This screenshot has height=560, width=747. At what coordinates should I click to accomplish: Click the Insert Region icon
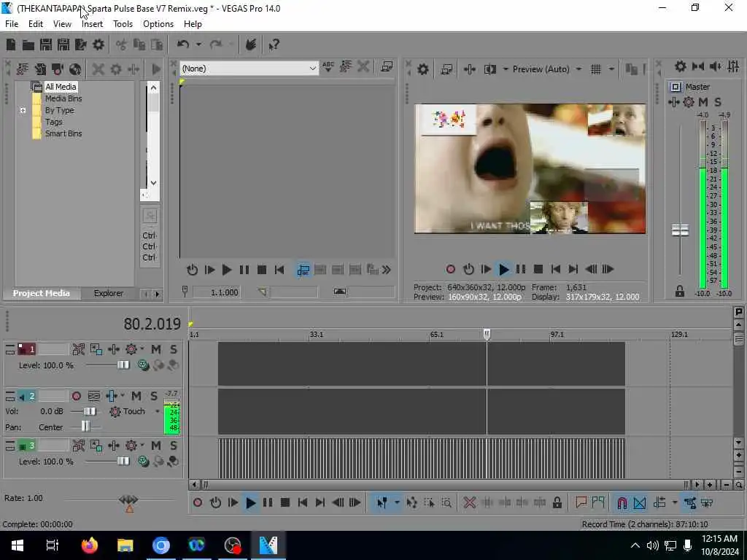pyautogui.click(x=598, y=503)
